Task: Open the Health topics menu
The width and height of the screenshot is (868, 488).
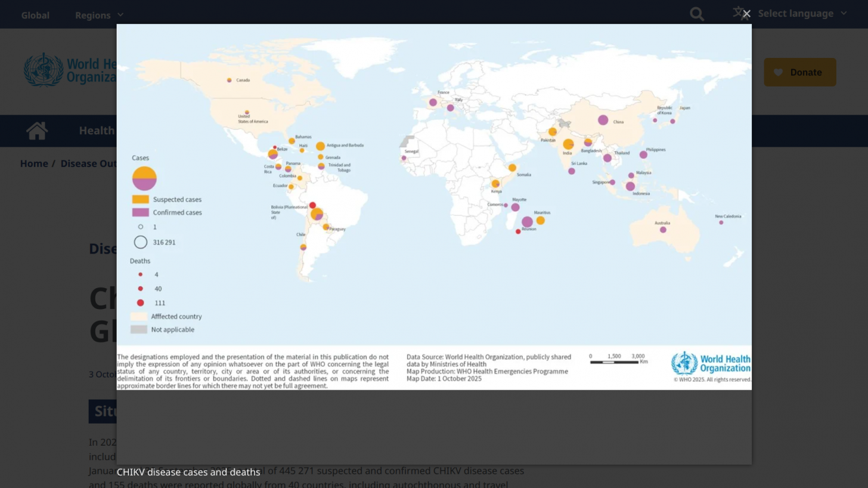Action: tap(97, 131)
